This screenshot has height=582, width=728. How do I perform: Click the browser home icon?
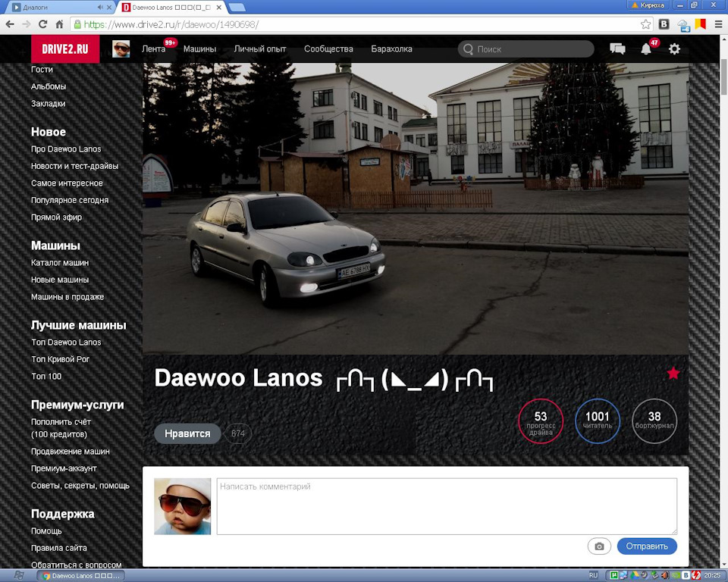(x=59, y=24)
